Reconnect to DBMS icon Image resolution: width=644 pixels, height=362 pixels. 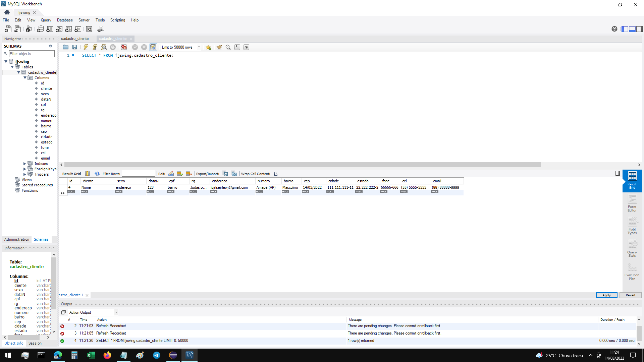[x=100, y=29]
